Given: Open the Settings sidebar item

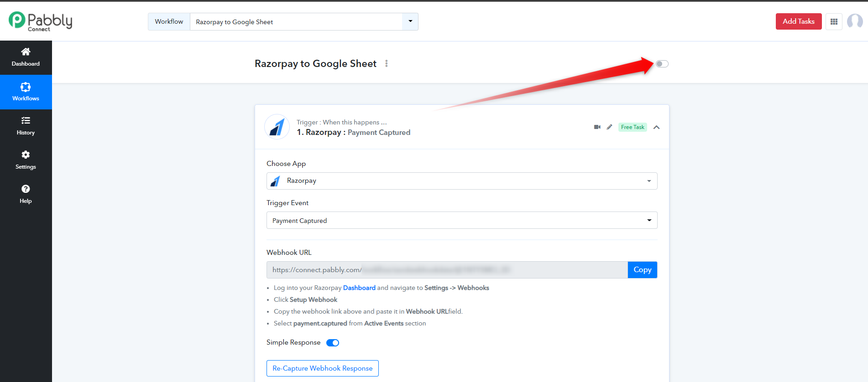Looking at the screenshot, I should pyautogui.click(x=26, y=160).
